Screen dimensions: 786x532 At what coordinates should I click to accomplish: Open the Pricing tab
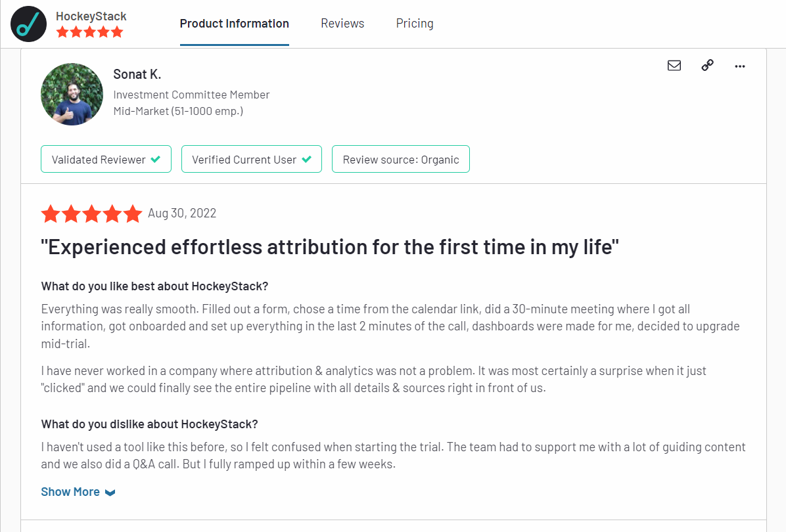pos(415,24)
